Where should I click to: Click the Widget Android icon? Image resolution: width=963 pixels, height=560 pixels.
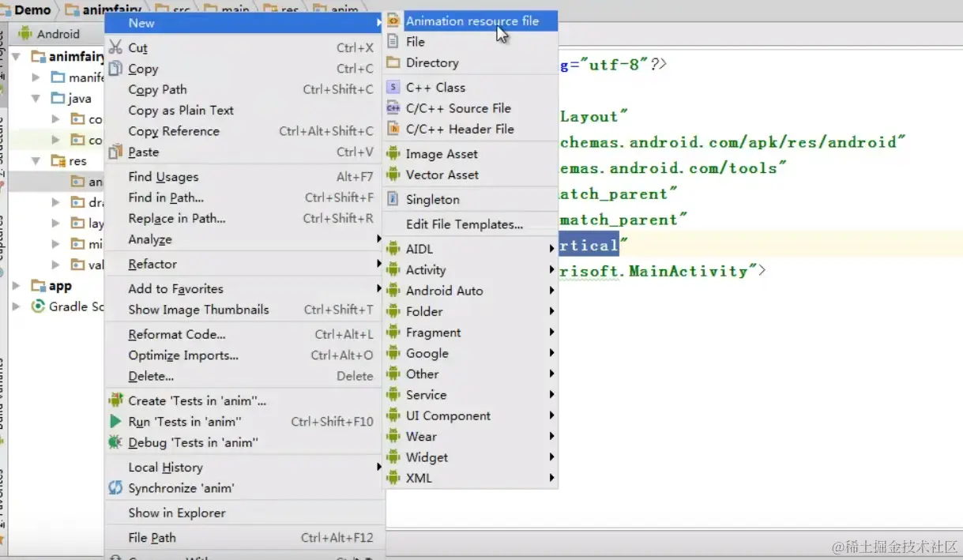pyautogui.click(x=393, y=457)
